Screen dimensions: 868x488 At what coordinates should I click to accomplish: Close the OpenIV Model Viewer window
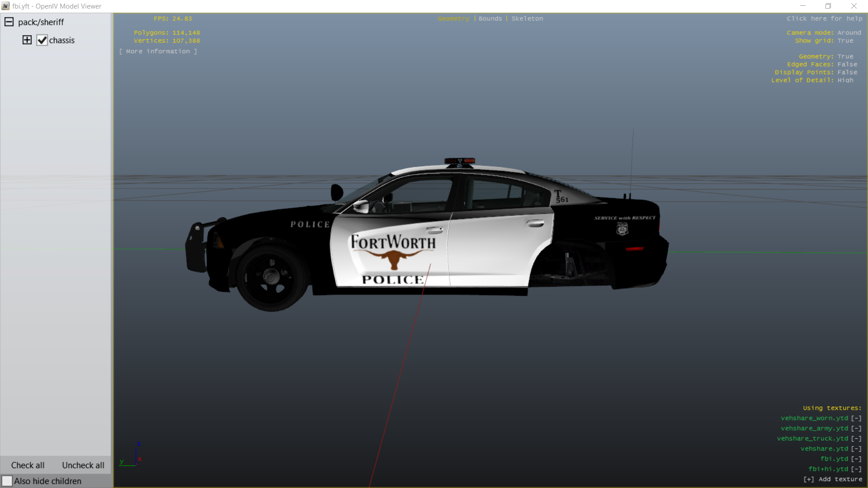pos(854,6)
